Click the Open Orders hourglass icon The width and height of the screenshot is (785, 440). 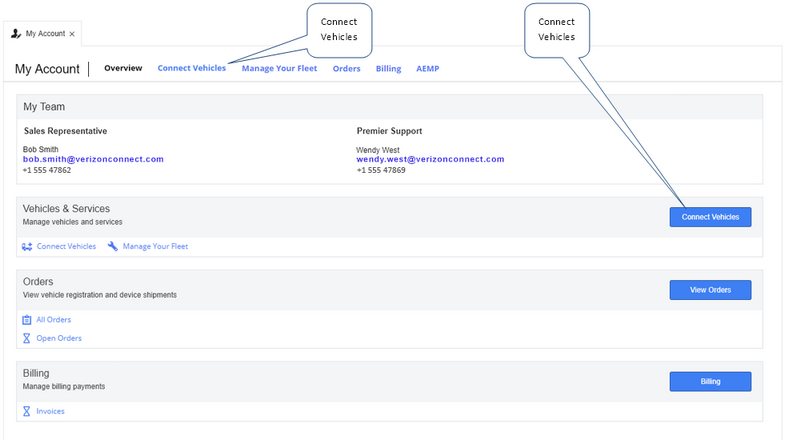pos(27,338)
